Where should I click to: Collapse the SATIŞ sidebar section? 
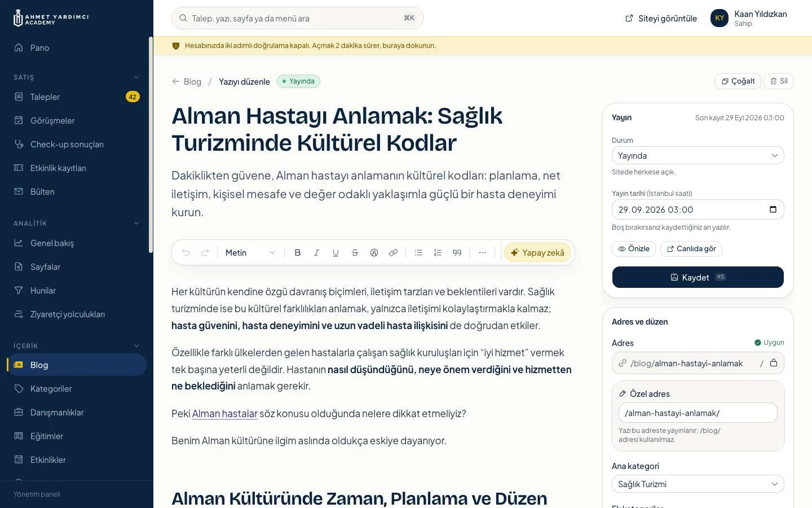pos(136,77)
